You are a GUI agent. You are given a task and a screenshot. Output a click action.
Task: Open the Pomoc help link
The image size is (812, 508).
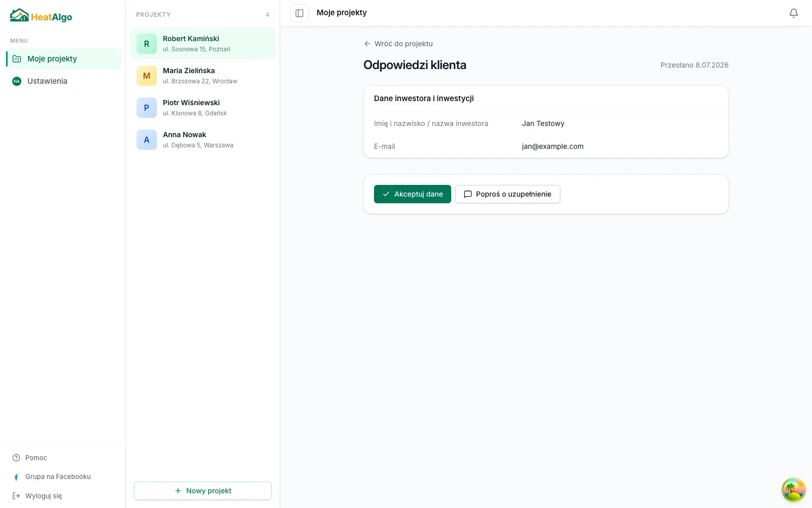click(x=36, y=458)
